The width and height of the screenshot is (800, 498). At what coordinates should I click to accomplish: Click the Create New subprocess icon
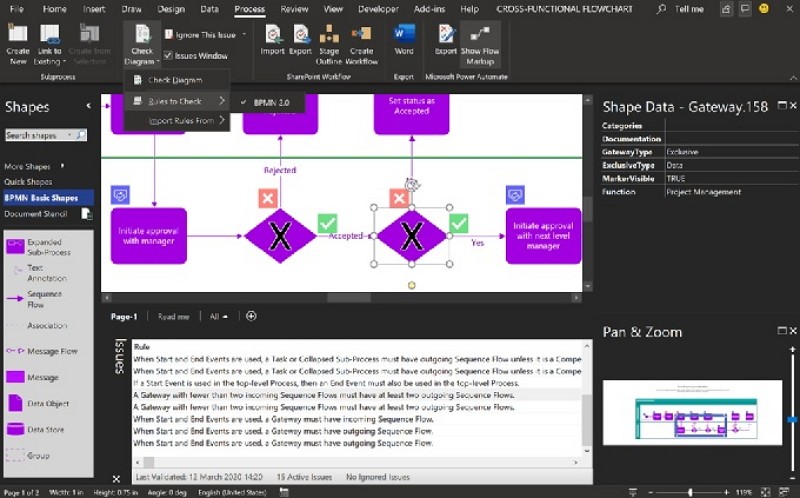18,34
